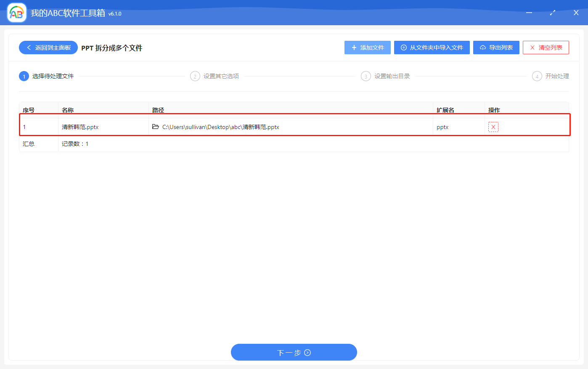Click 清空列表 to clear the list

tap(546, 47)
